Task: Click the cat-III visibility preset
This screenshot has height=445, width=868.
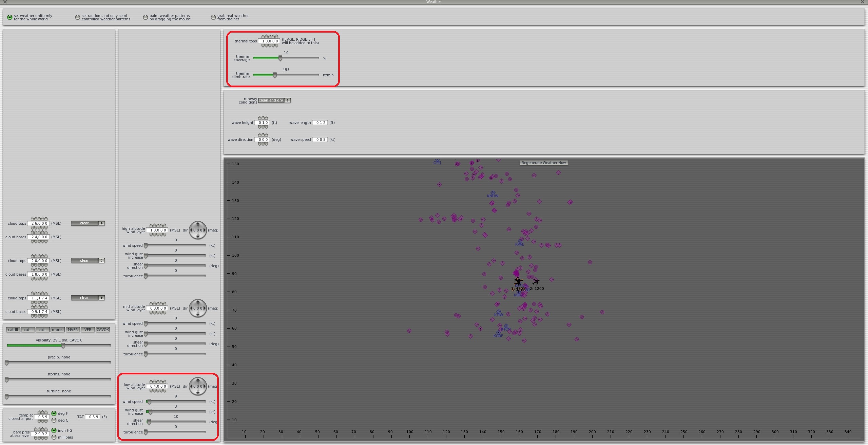Action: point(13,330)
